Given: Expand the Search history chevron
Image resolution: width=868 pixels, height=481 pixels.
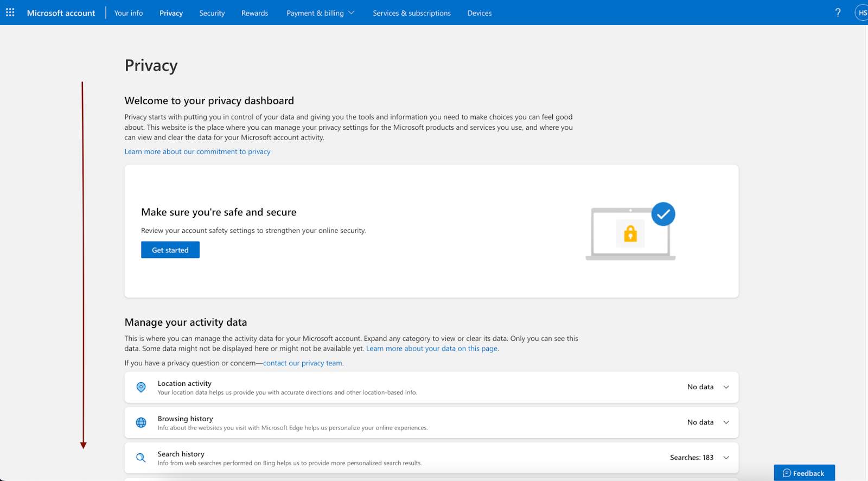Looking at the screenshot, I should (726, 458).
